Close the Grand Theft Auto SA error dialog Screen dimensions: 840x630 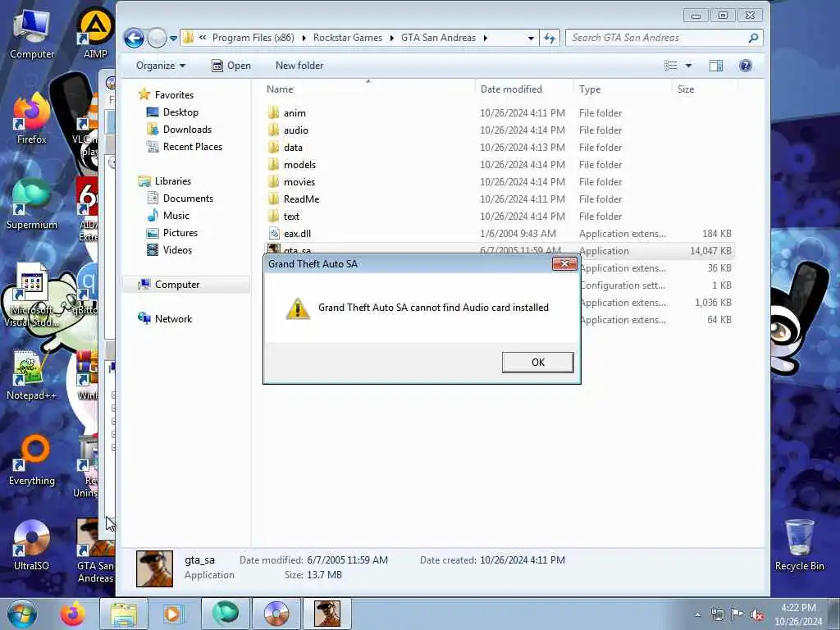pos(564,263)
